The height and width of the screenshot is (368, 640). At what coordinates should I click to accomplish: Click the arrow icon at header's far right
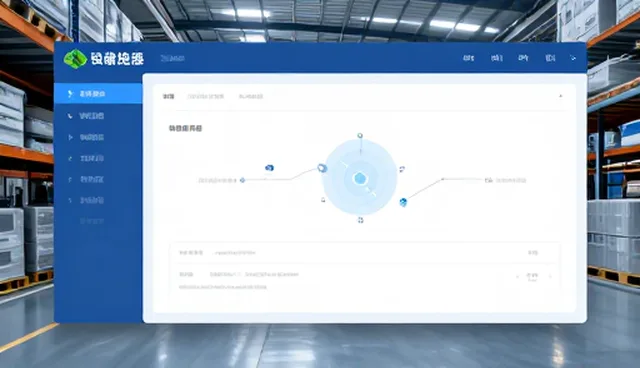573,58
